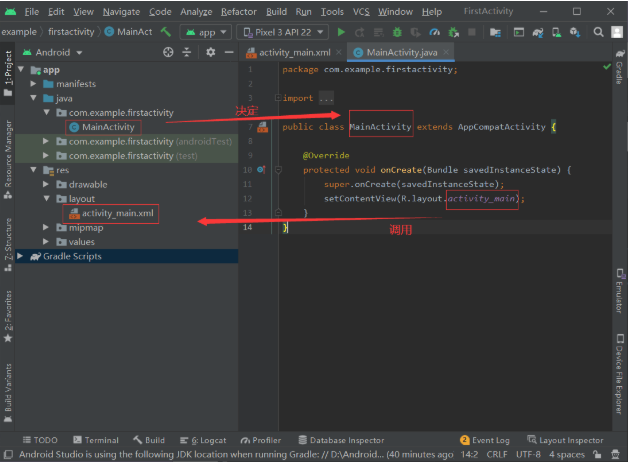Click the scroll-from-source target icon in Project panel

click(168, 52)
